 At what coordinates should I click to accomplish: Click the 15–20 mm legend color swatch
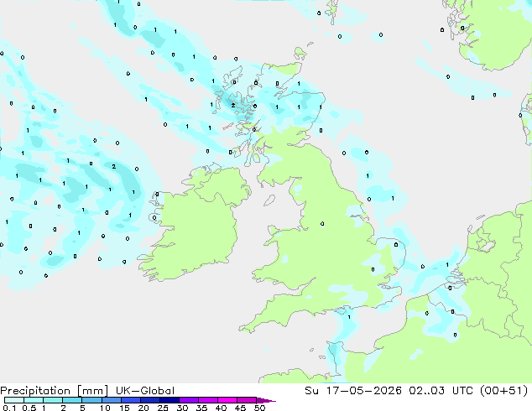[130, 400]
